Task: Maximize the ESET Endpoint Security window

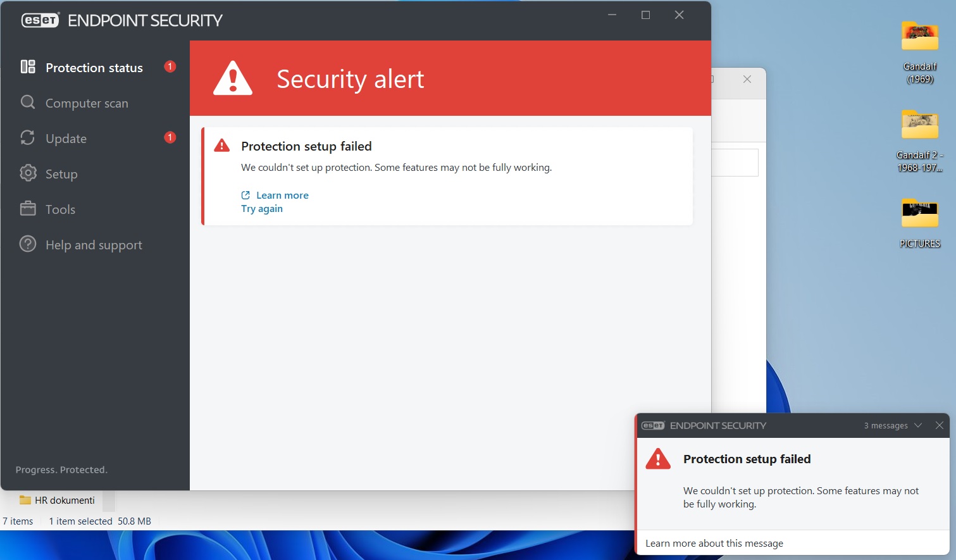Action: (645, 15)
